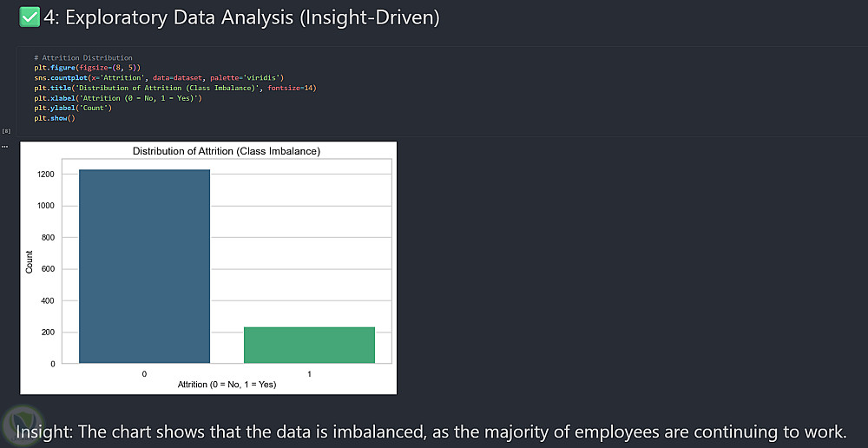Open the cell output ellipsis menu
This screenshot has height=448, width=868.
4,146
